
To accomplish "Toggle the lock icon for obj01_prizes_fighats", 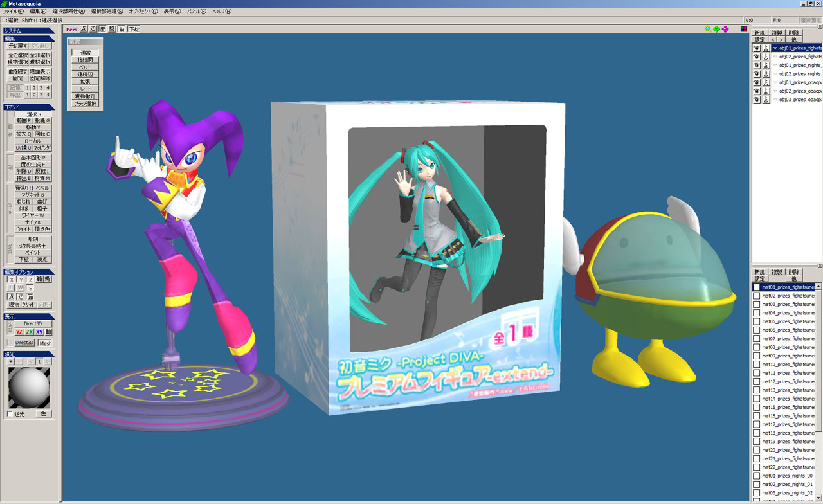I will 766,48.
